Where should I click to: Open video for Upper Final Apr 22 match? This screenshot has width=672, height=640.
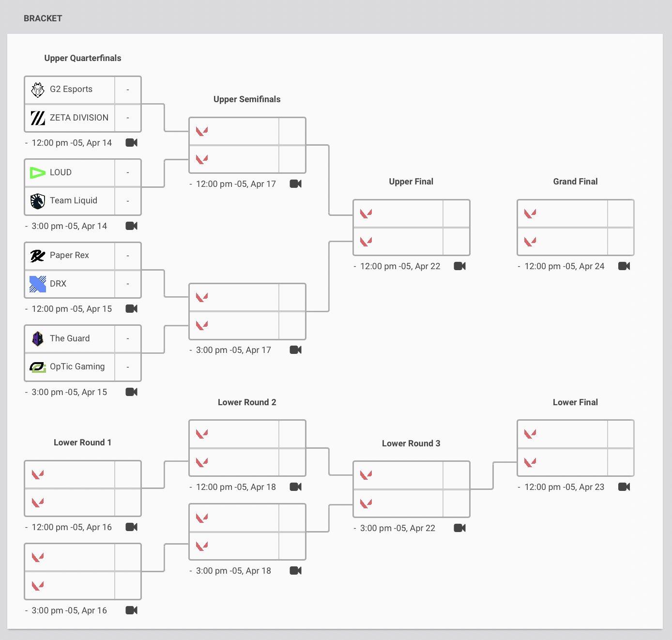coord(460,266)
